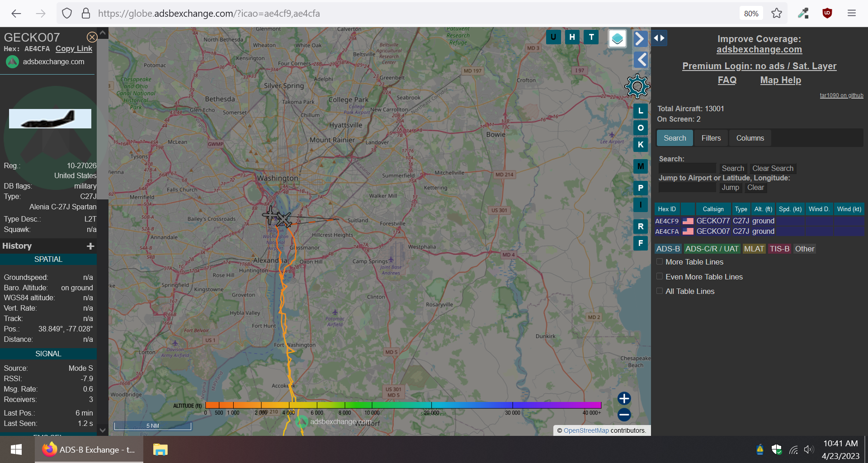
Task: Sort table by Alt. (ft) column
Action: (763, 209)
